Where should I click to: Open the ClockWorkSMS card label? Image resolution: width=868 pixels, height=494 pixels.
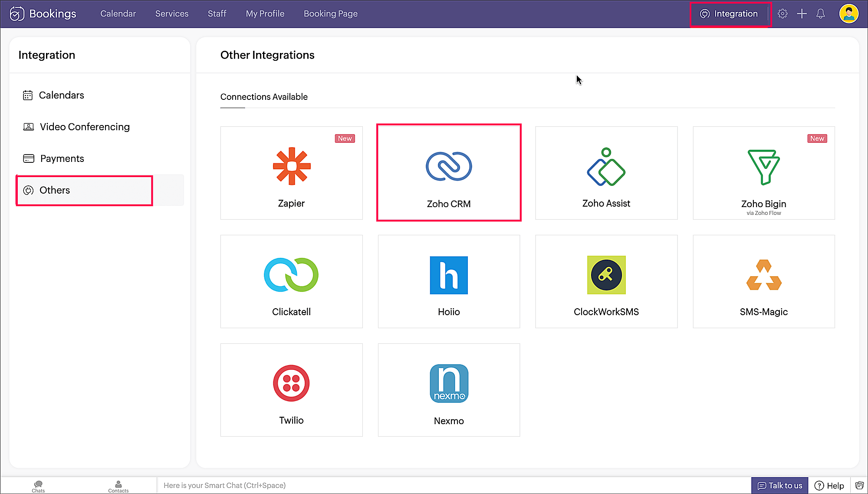(606, 312)
